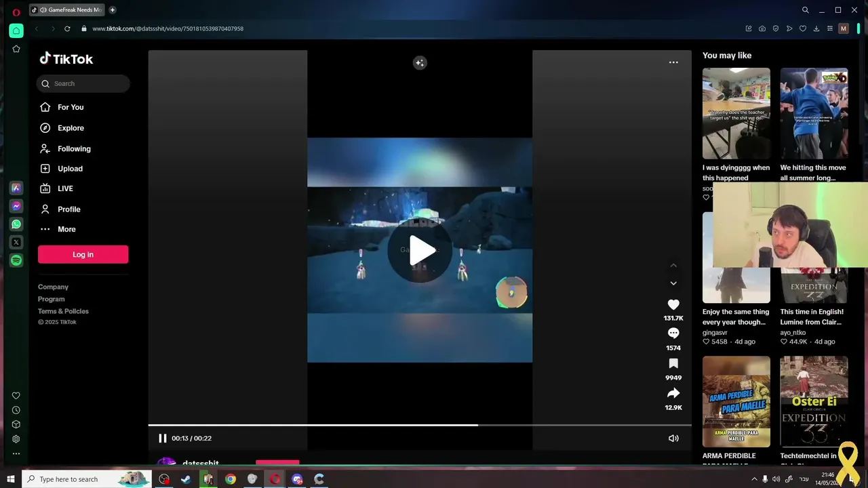Open 'Oster Ei Expedition 33' thumbnail
The height and width of the screenshot is (488, 868).
tap(814, 401)
